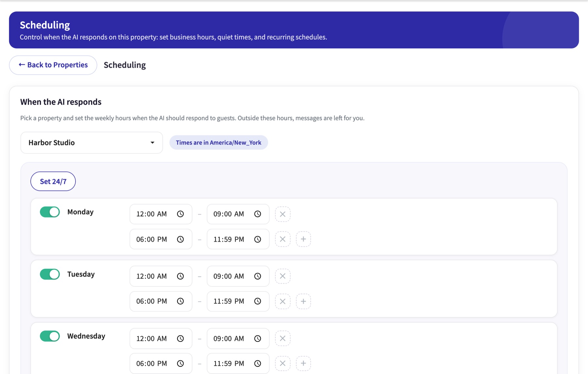The image size is (588, 374).
Task: Add another time slot to Tuesday
Action: (x=303, y=301)
